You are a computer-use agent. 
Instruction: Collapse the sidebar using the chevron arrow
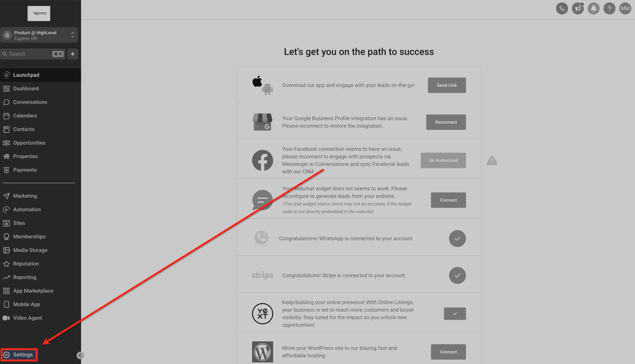(x=80, y=356)
